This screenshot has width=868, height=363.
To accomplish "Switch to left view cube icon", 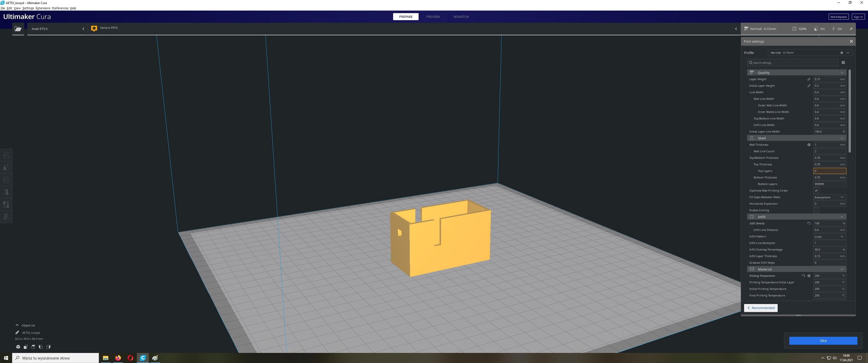I will click(41, 347).
